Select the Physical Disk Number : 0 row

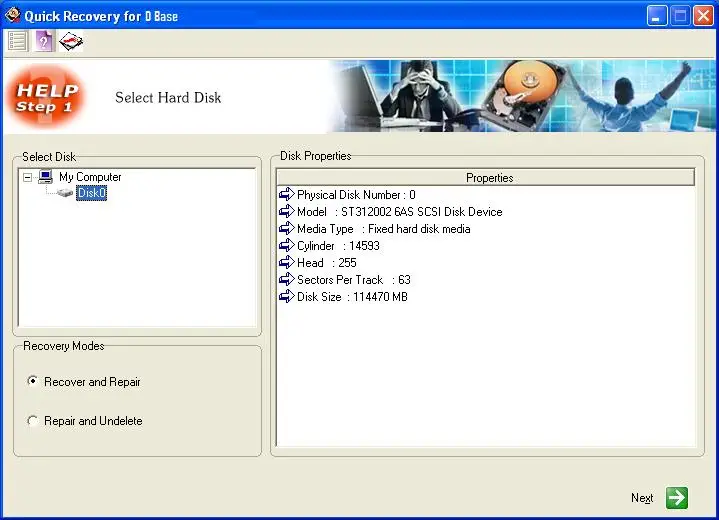coord(356,195)
